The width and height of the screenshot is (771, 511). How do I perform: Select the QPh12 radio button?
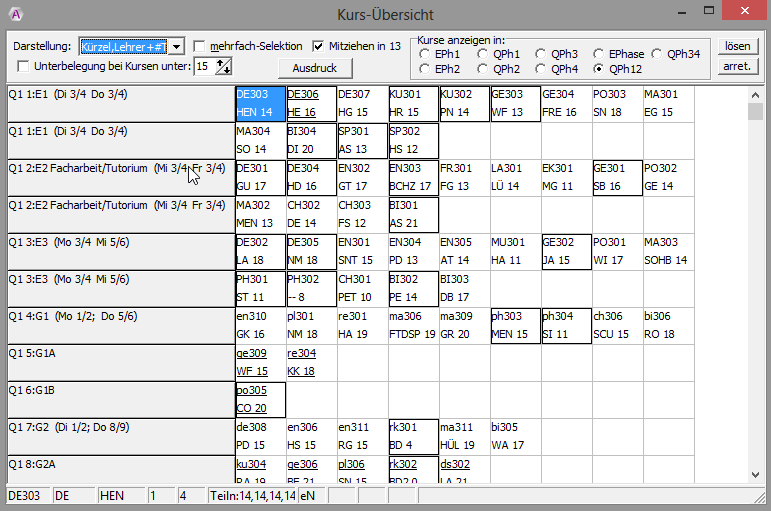(x=598, y=69)
